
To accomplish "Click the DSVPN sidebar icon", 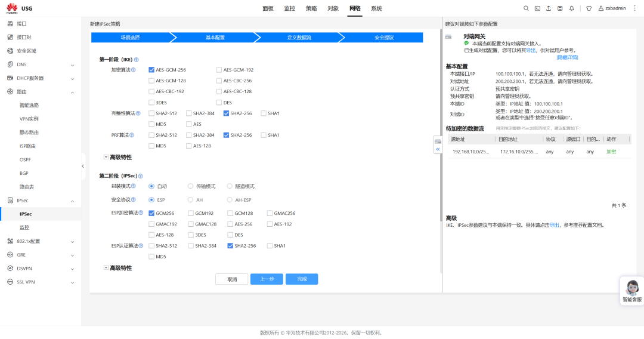I will (10, 269).
